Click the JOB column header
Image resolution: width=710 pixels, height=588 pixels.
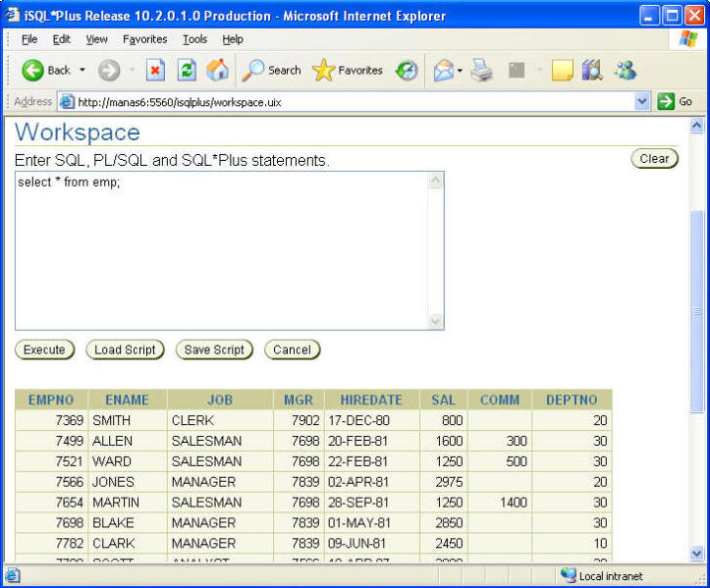click(220, 400)
